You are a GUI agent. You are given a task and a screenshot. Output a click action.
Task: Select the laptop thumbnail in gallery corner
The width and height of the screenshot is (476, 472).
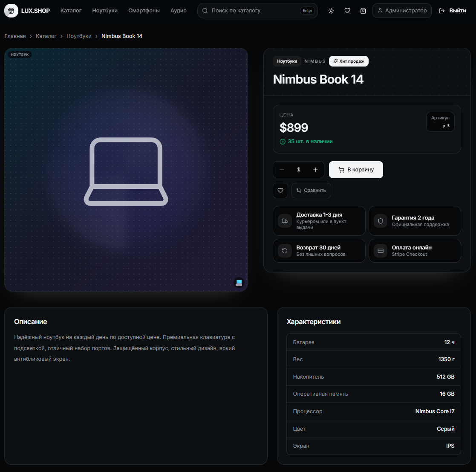pyautogui.click(x=239, y=283)
